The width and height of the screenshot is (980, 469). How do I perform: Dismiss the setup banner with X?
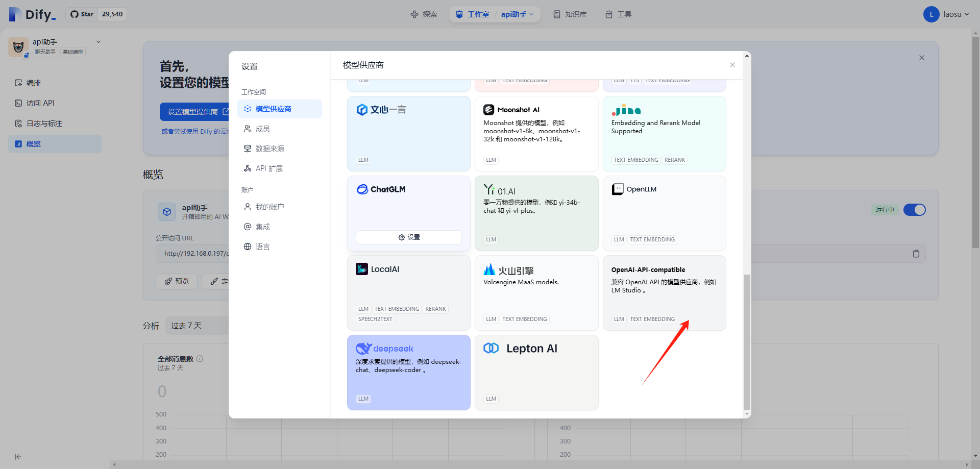click(x=922, y=58)
